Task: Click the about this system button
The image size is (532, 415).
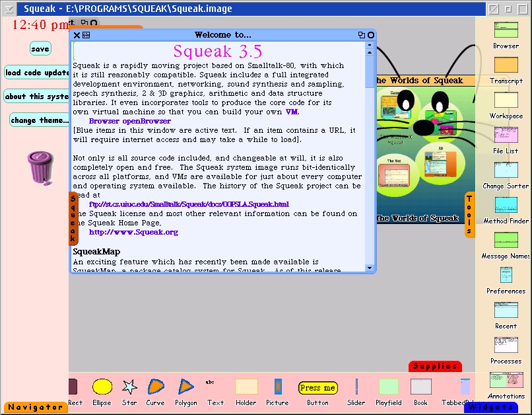Action: point(37,96)
